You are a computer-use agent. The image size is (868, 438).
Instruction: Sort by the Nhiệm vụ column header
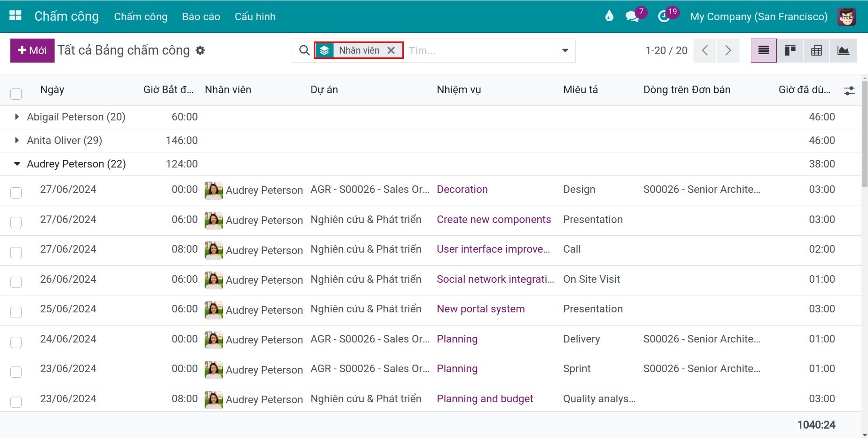point(459,89)
